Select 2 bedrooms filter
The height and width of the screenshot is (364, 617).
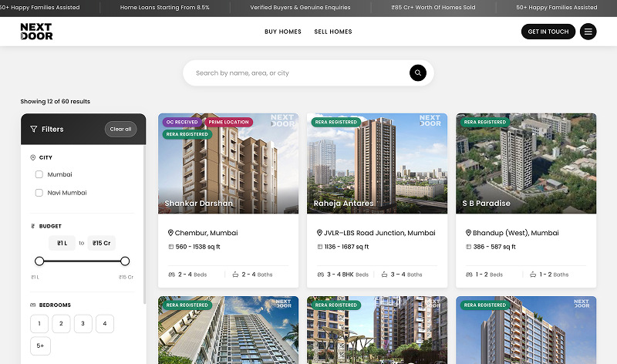tap(61, 324)
